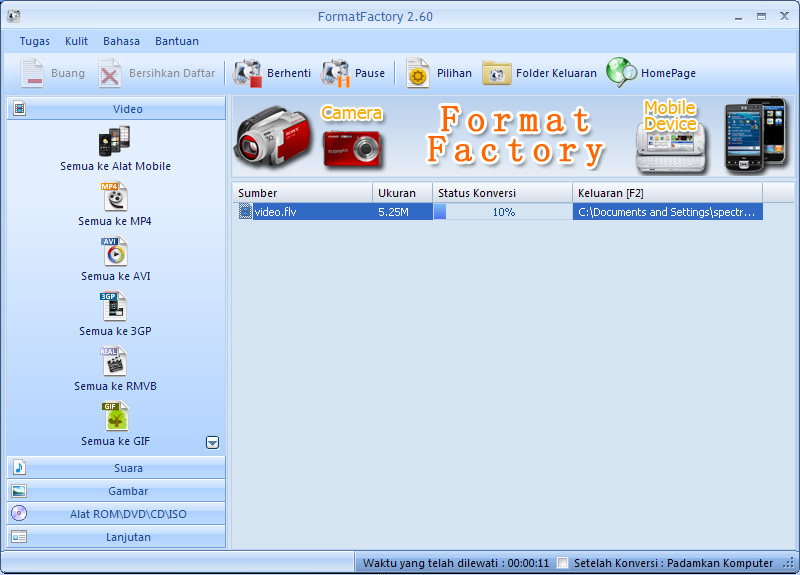The width and height of the screenshot is (800, 575).
Task: Expand the Lanjutan category
Action: (116, 537)
